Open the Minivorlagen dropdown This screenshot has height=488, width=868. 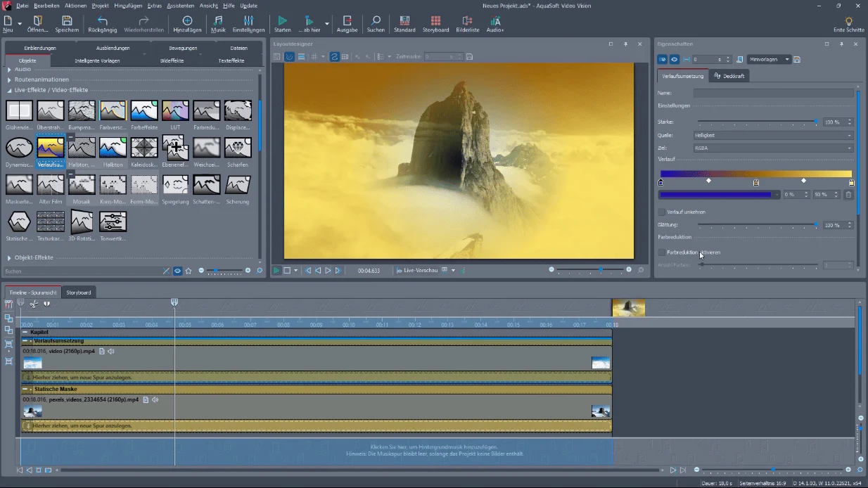(x=769, y=60)
